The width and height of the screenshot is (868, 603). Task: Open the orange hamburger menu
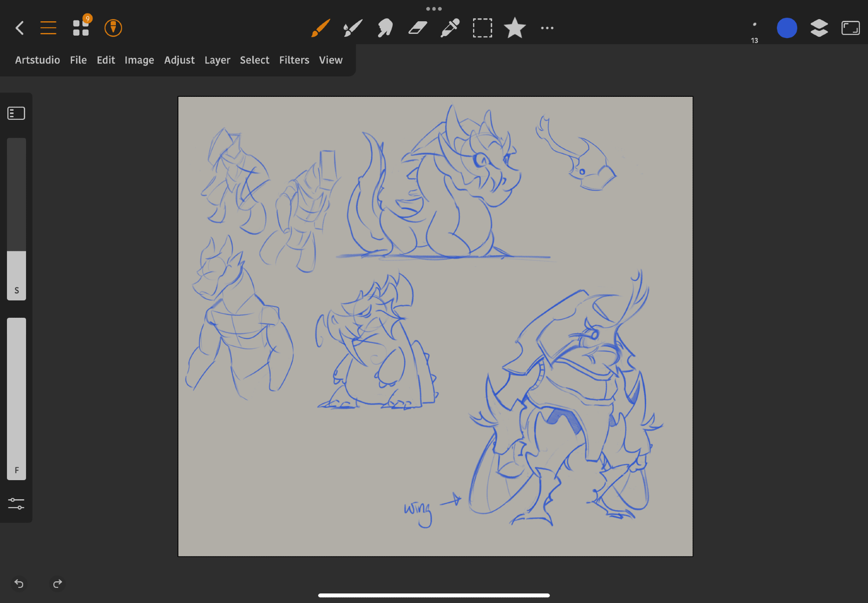(48, 28)
